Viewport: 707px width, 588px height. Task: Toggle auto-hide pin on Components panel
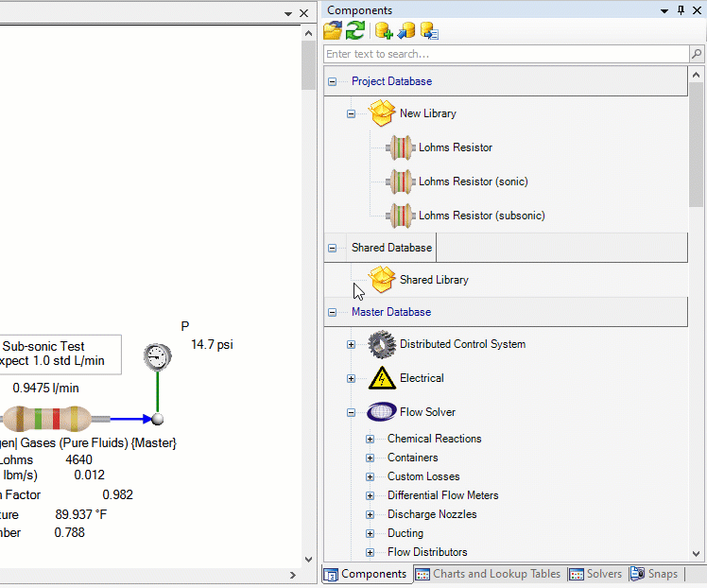click(681, 10)
